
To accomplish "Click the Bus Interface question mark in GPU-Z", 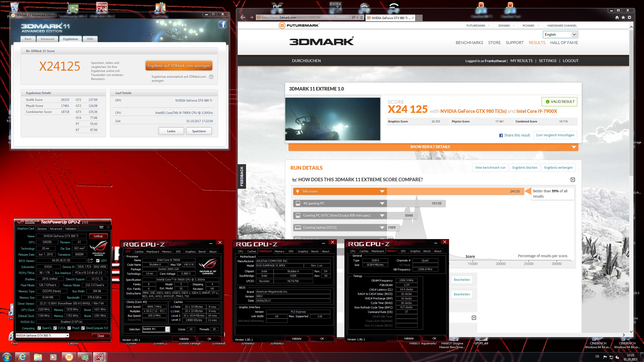I will pos(107,273).
